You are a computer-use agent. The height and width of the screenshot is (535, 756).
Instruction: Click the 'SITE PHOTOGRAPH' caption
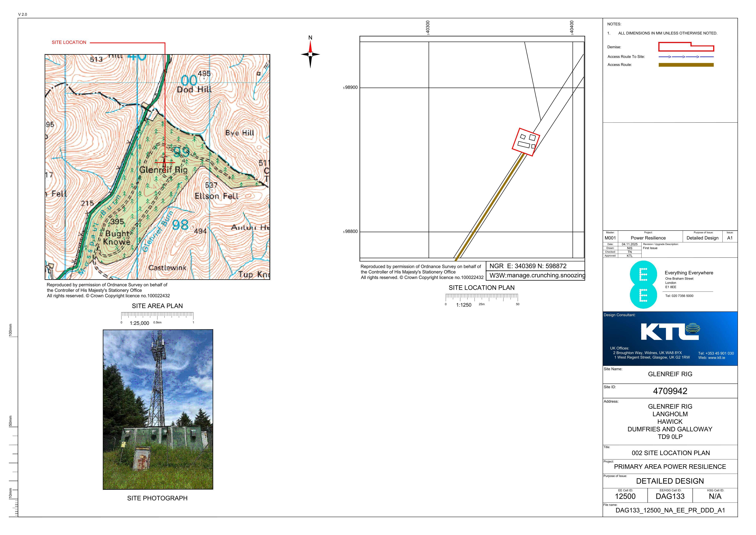157,498
